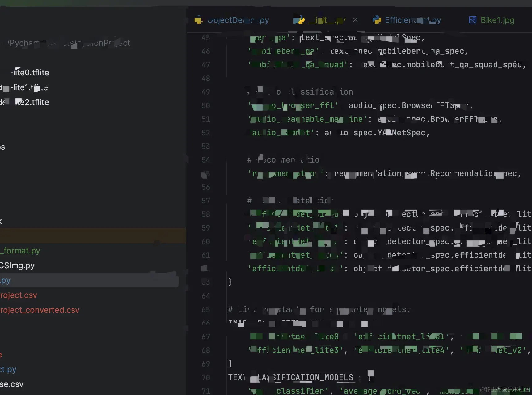Click gutter line number 64
532x395 pixels.
click(x=206, y=296)
